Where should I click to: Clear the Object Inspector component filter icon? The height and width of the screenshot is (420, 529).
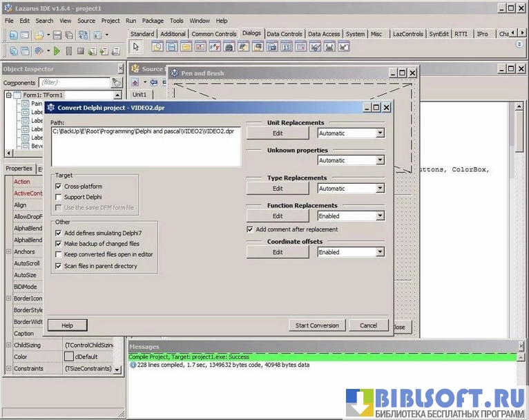[117, 82]
